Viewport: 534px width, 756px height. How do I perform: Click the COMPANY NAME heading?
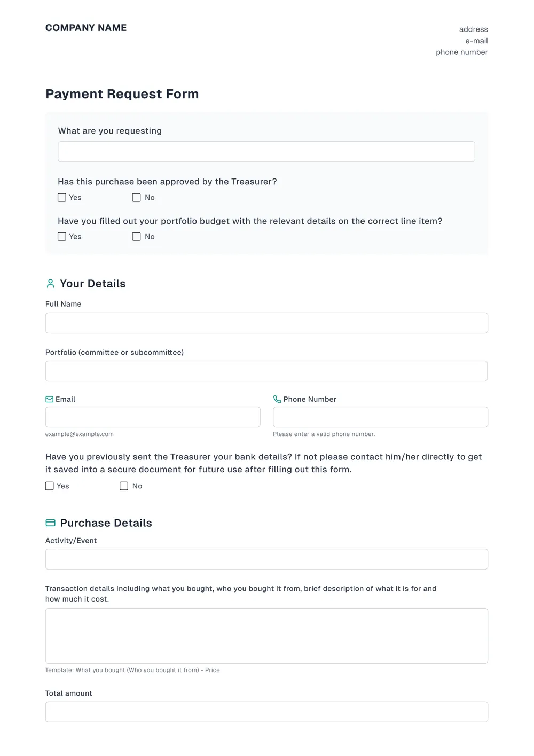(86, 27)
